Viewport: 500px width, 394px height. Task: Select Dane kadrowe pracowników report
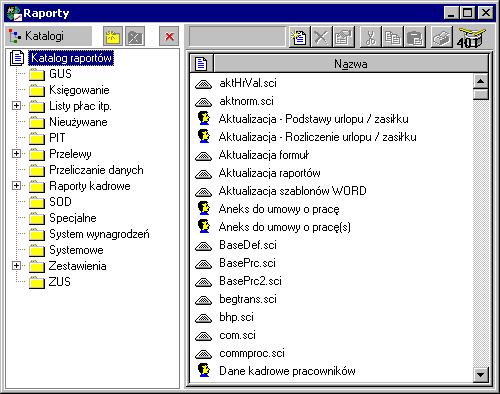[287, 371]
